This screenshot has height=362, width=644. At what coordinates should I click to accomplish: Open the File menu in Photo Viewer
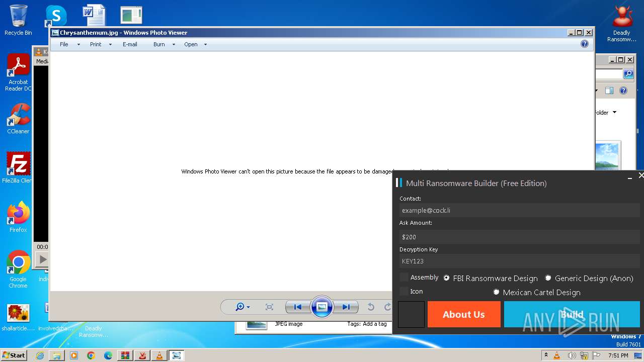(64, 44)
